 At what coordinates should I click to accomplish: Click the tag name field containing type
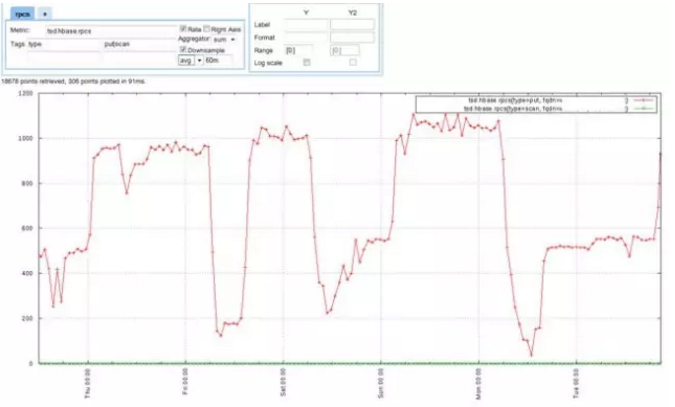click(65, 44)
